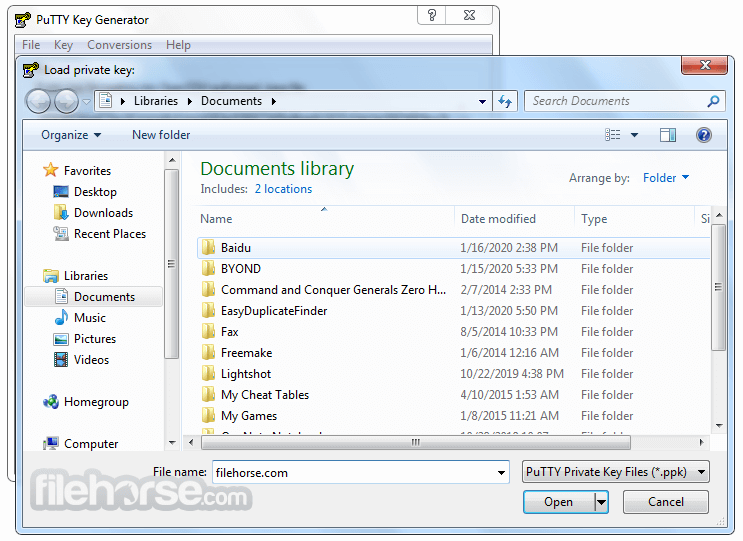
Task: Click the search magnifier icon
Action: click(713, 101)
